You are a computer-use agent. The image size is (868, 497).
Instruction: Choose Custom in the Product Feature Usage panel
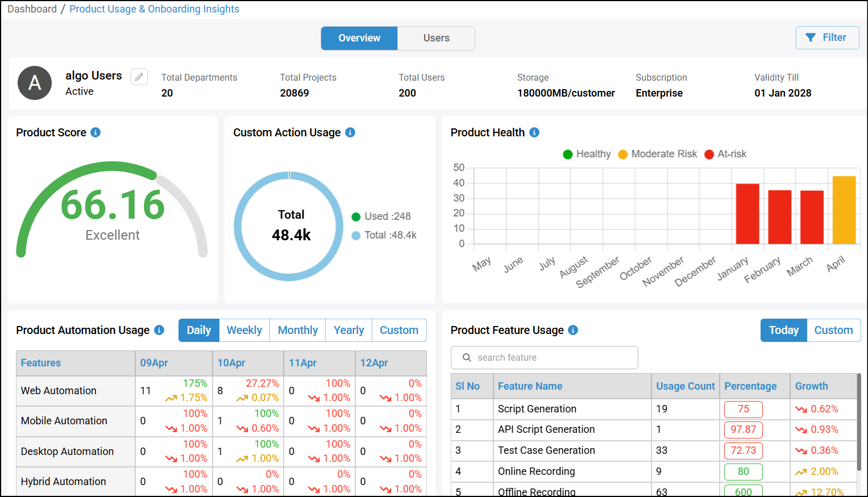tap(833, 330)
